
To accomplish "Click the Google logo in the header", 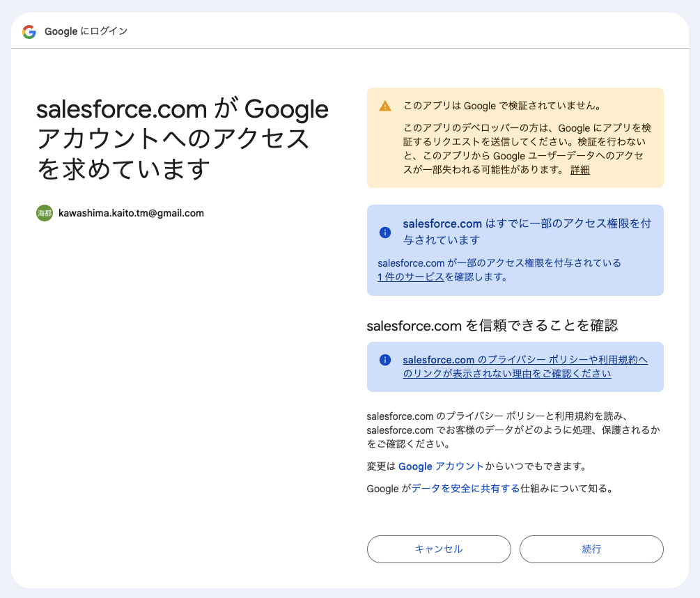I will [29, 31].
